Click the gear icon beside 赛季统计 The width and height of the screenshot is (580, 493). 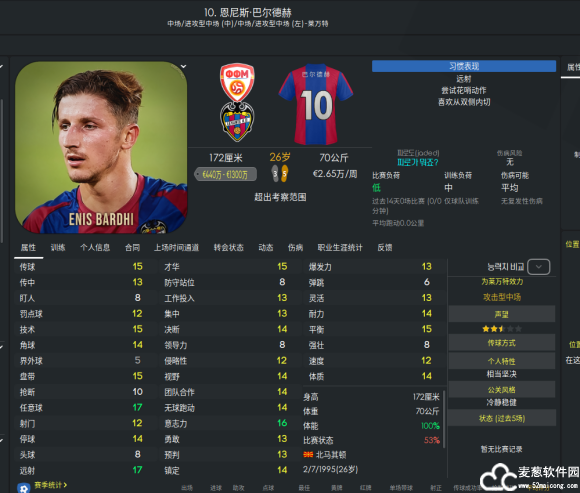tap(24, 488)
